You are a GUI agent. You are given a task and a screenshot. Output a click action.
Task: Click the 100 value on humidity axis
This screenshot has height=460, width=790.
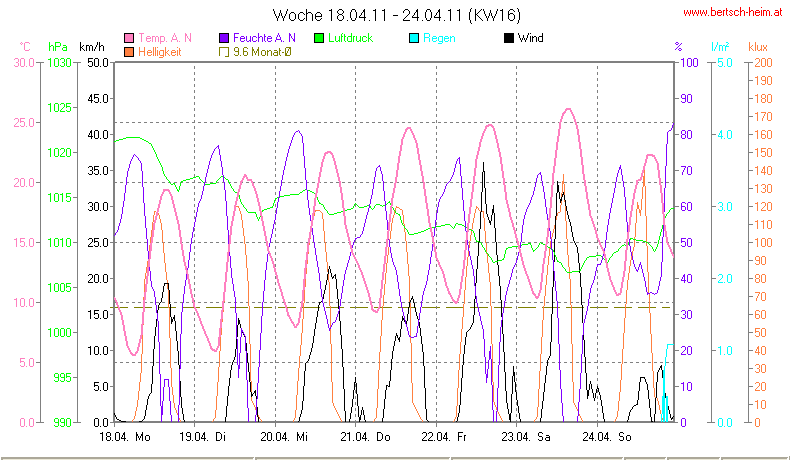689,63
